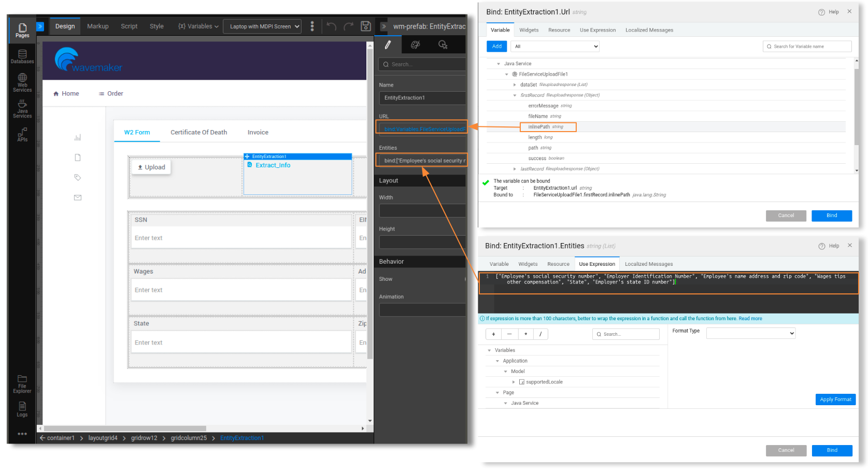Open the Format Type dropdown
Viewport: 868px width, 471px height.
pos(750,334)
